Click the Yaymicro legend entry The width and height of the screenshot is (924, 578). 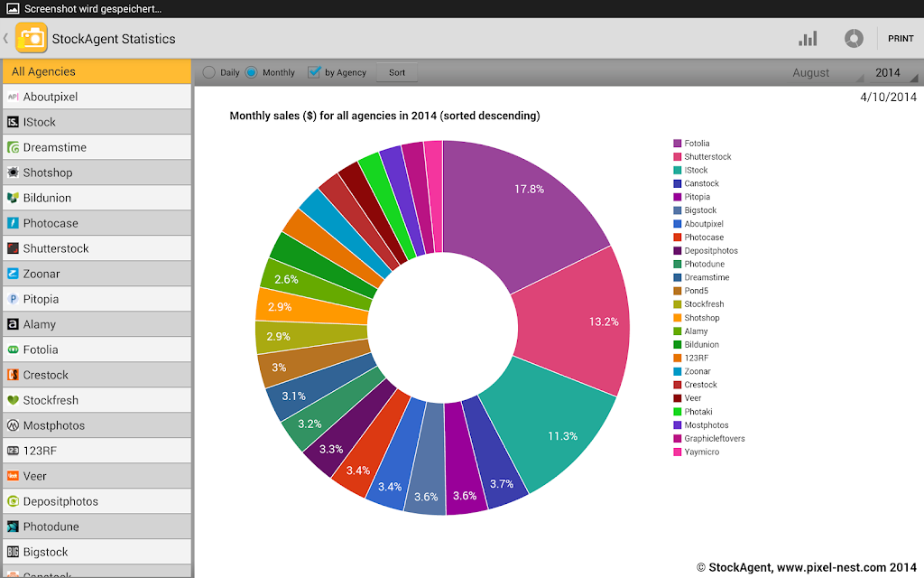coord(696,452)
